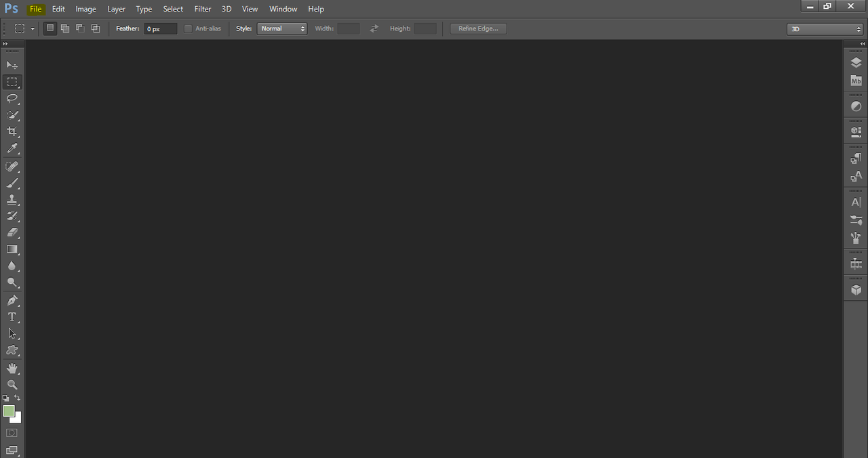Image resolution: width=868 pixels, height=458 pixels.
Task: Select the Lasso tool
Action: (12, 99)
